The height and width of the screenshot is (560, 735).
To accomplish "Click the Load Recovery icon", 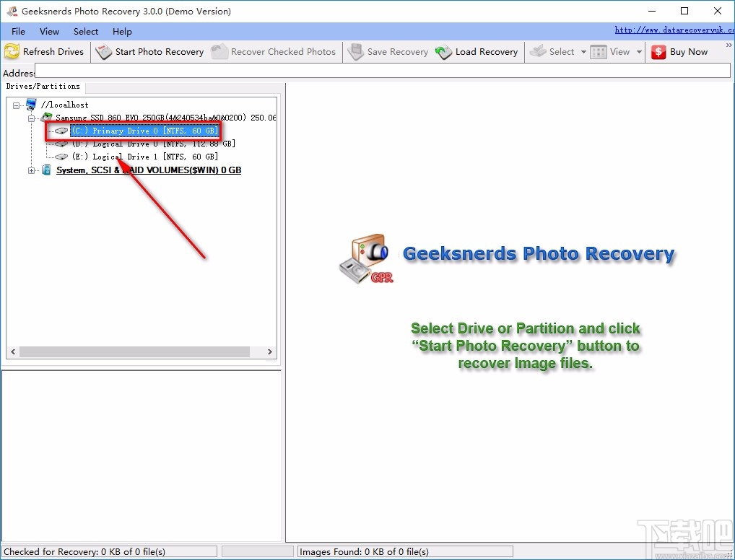I will pos(443,51).
